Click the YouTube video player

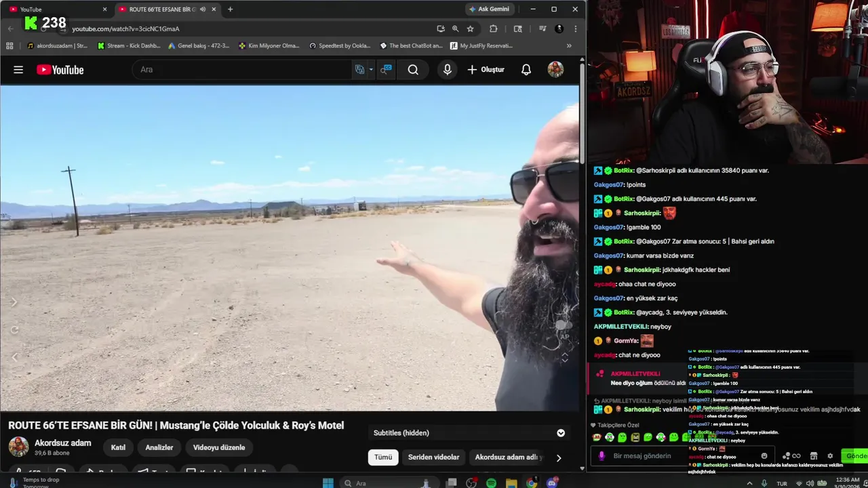290,248
